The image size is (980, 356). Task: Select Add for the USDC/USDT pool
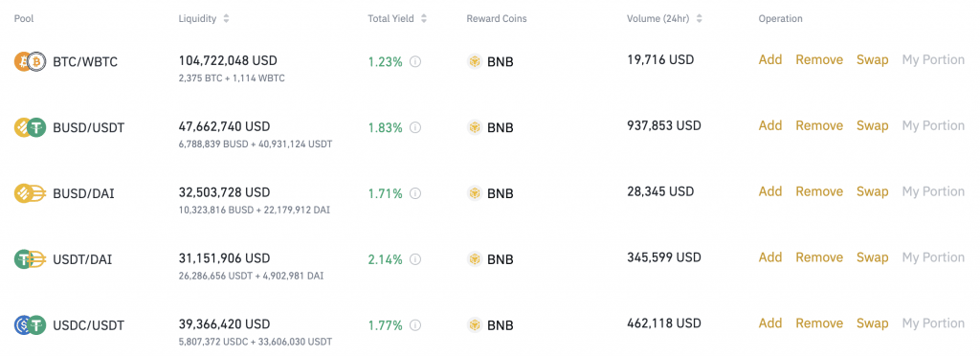point(770,323)
